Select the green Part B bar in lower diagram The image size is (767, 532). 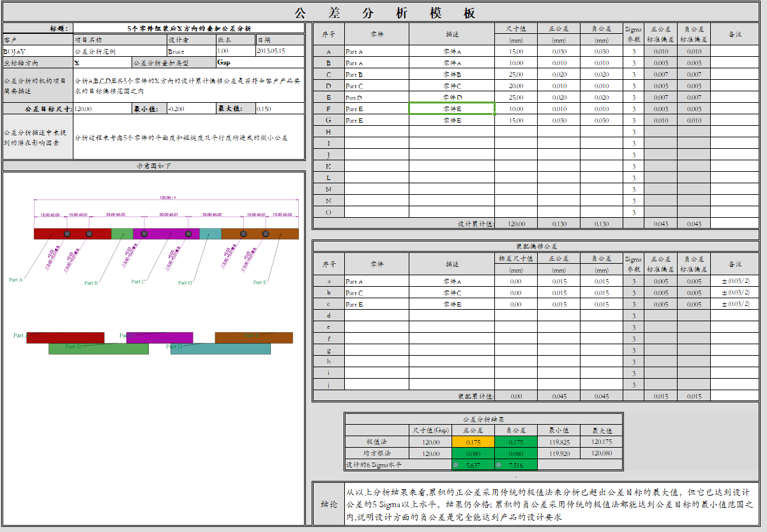tap(98, 349)
